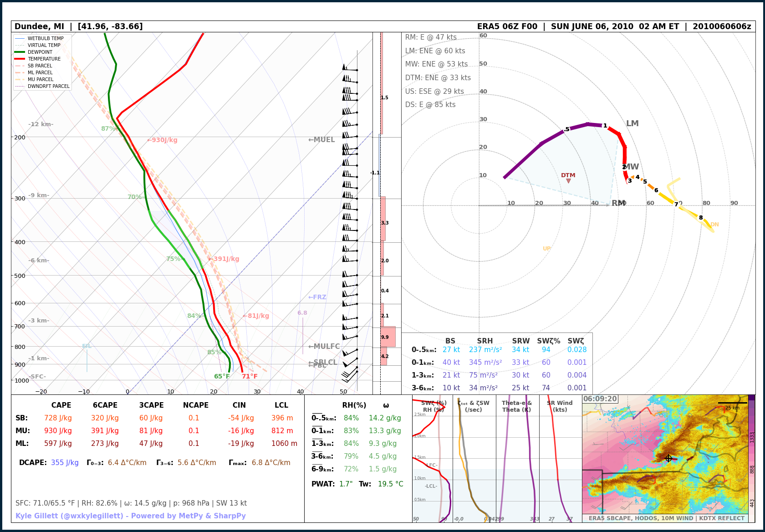Click the red TEMPERATURE legend line

(20, 59)
